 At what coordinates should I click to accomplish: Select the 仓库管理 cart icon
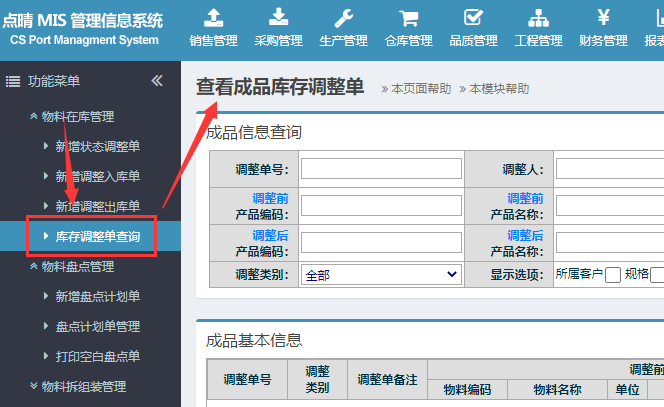point(408,18)
